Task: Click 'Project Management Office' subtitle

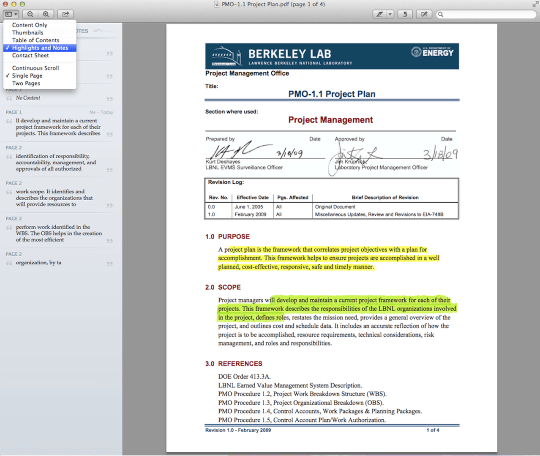Action: pos(247,73)
